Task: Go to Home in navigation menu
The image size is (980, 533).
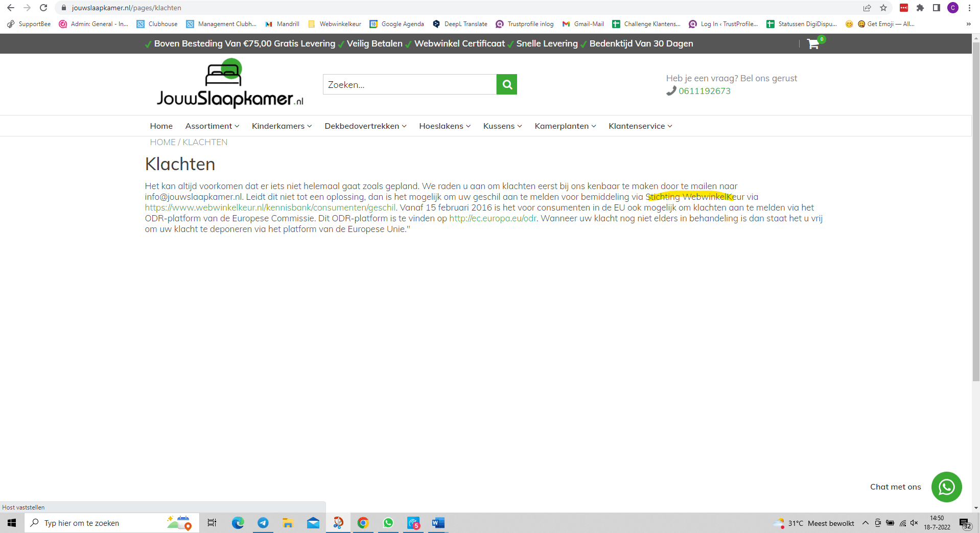Action: click(161, 126)
